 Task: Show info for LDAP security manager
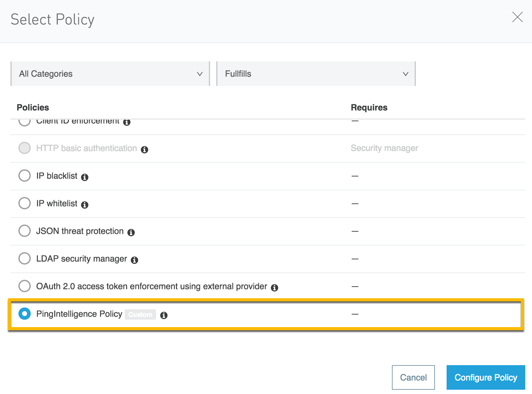(135, 260)
